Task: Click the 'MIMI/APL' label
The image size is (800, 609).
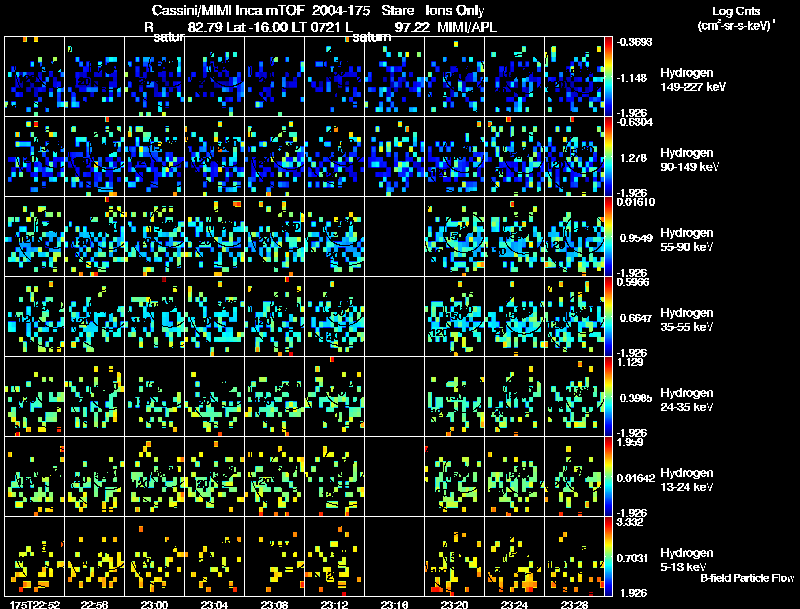Action: [x=467, y=27]
